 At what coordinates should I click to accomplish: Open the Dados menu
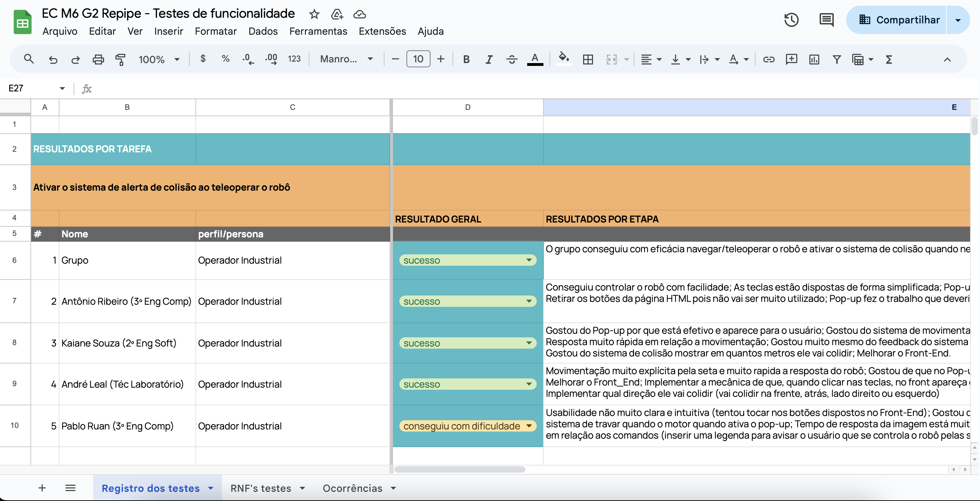coord(263,31)
